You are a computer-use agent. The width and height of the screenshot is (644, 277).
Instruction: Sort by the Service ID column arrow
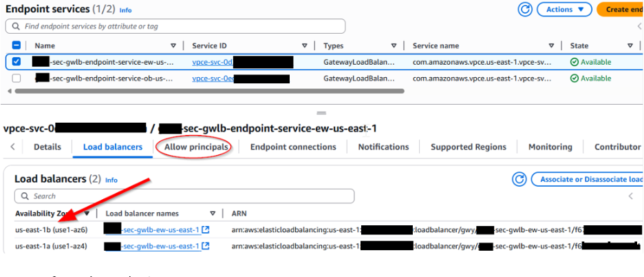tap(304, 45)
